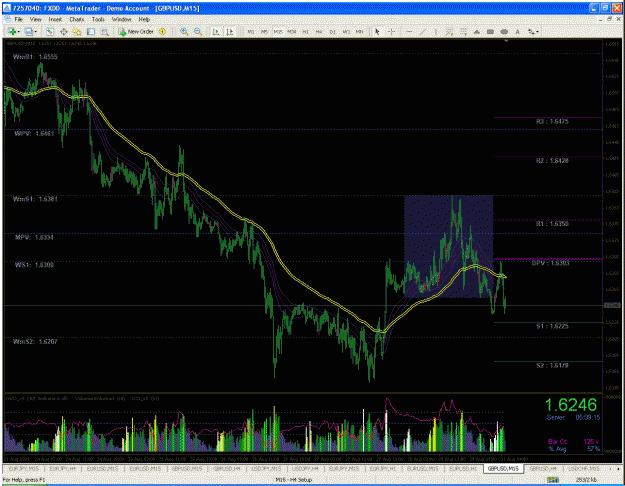The image size is (625, 486).
Task: Open the Help menu
Action: coord(144,19)
